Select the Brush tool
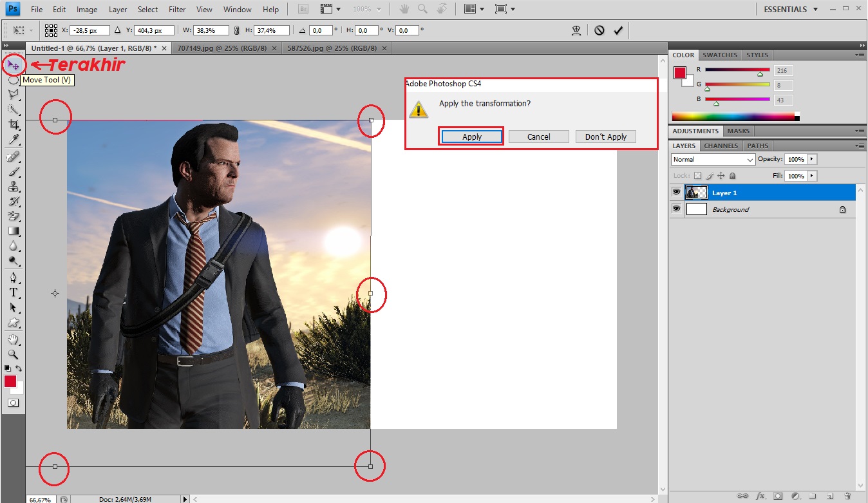Screen dimensions: 868x503 point(13,172)
